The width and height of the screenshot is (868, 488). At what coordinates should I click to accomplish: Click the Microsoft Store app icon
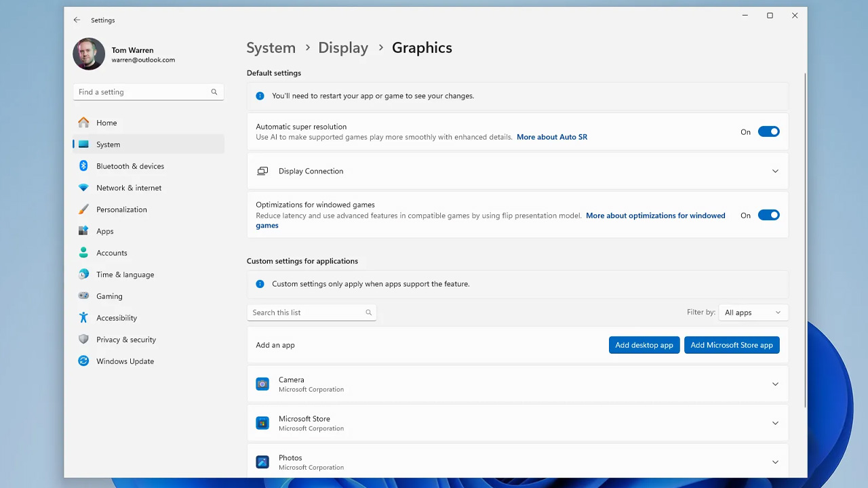[x=262, y=423]
